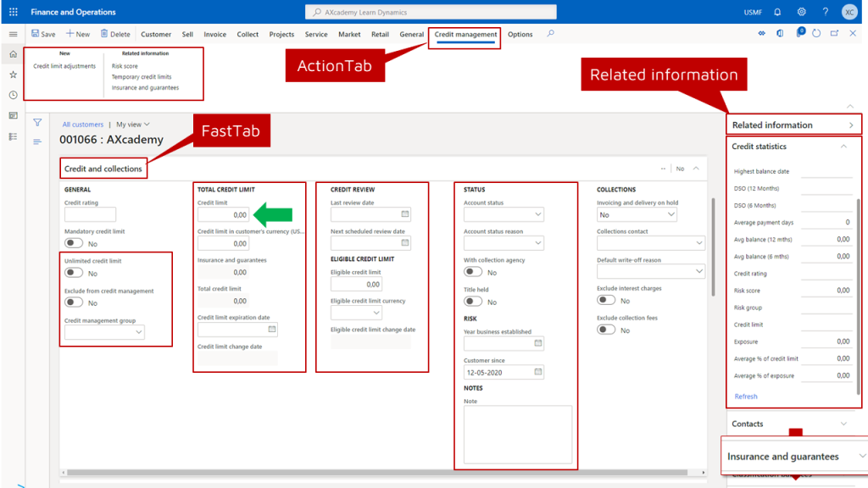The image size is (868, 488).
Task: Toggle the navigation pane hamburger icon
Action: click(x=14, y=34)
